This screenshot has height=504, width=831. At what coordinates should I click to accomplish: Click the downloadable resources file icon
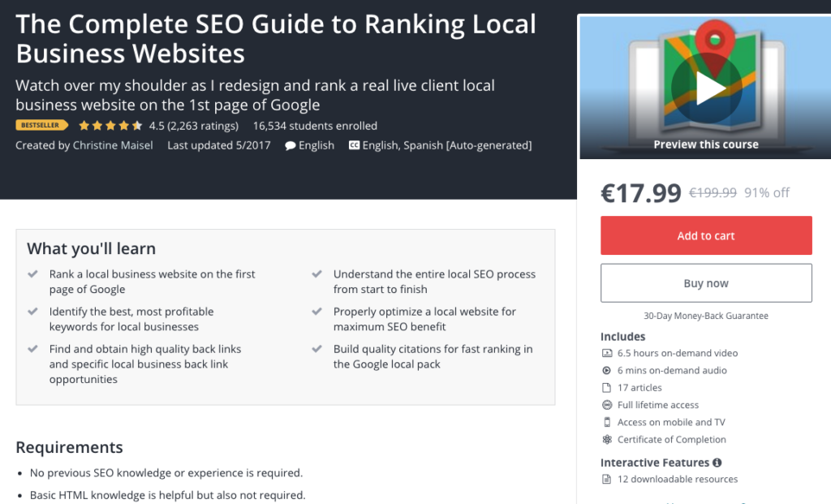click(607, 479)
